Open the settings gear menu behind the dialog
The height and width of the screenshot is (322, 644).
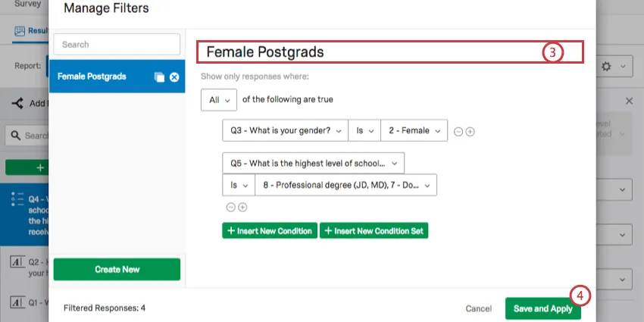pyautogui.click(x=612, y=67)
